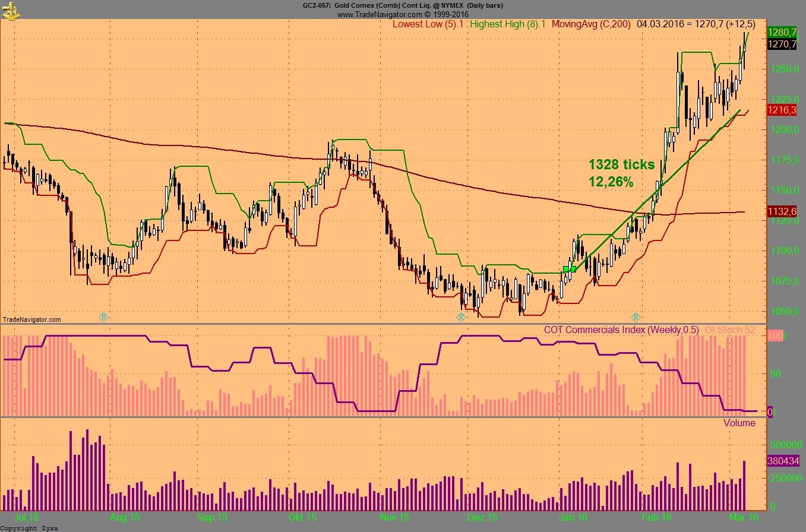This screenshot has height=532, width=806.
Task: Select the rollover 'R' marker below the August lows
Action: pos(104,317)
